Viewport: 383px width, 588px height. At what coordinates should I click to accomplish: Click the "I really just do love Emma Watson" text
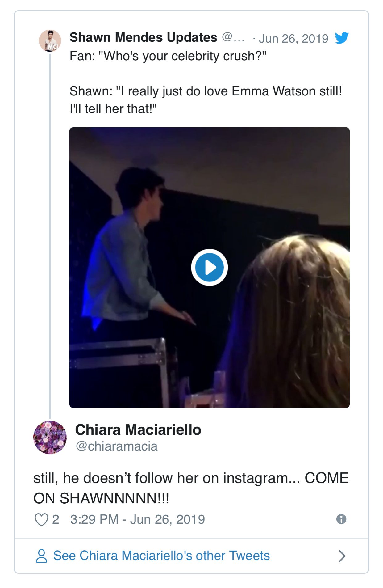click(x=206, y=91)
